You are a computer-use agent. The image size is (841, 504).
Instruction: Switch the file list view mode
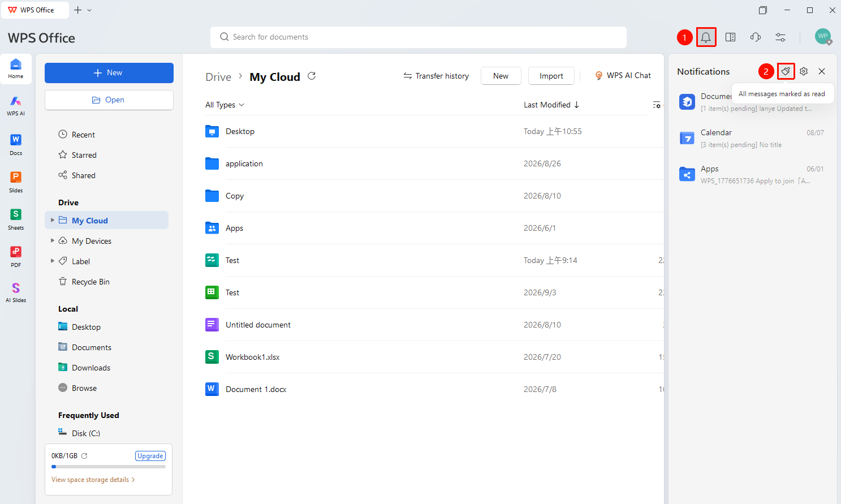pos(657,105)
